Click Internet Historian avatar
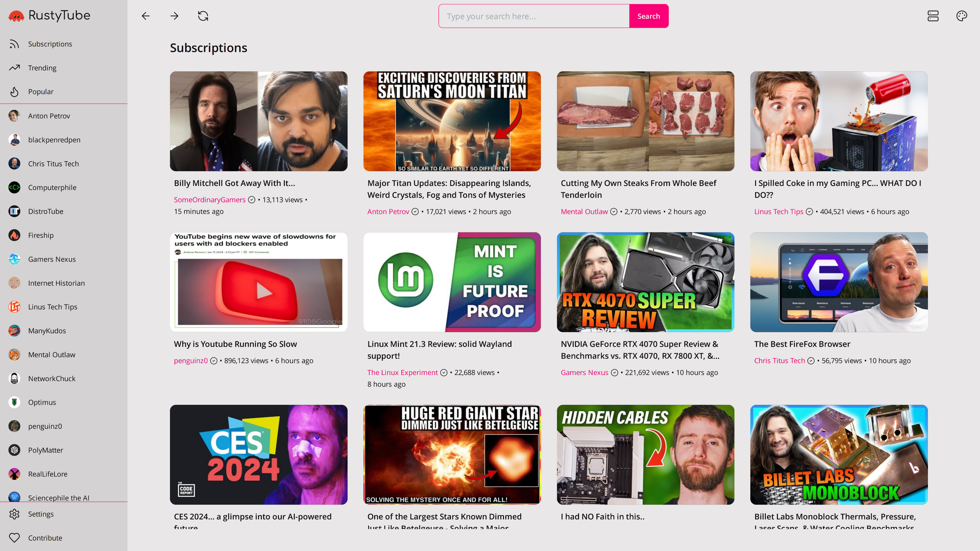 coord(15,283)
